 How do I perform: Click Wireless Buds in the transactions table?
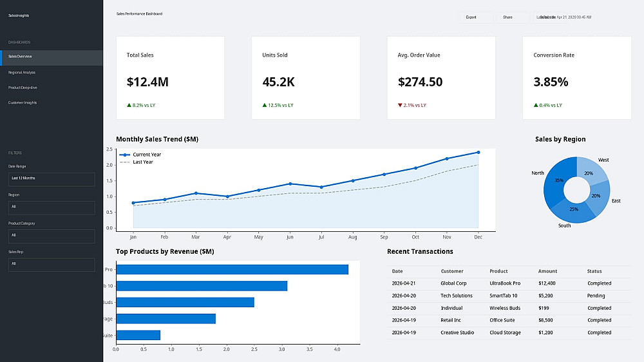pyautogui.click(x=505, y=308)
